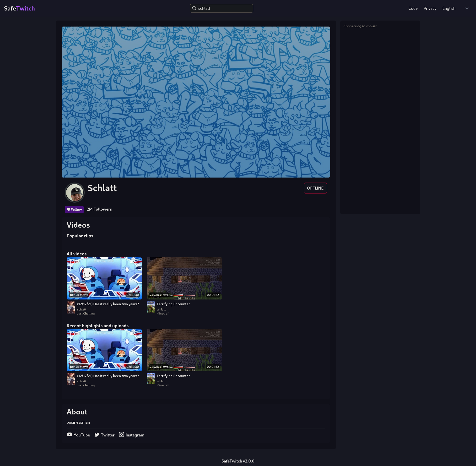This screenshot has width=476, height=466.
Task: Open the Instagram social link text
Action: tap(135, 435)
